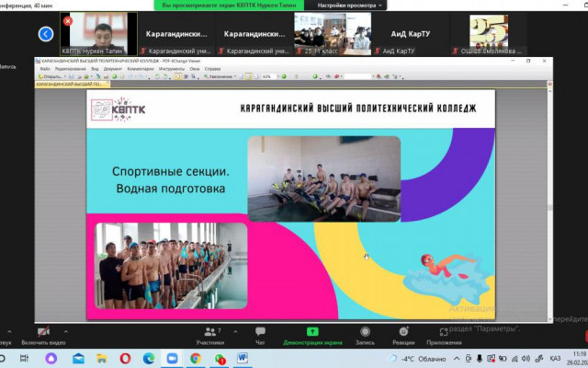
Task: Open the Увеличение tool dropdown arrow
Action: (235, 76)
